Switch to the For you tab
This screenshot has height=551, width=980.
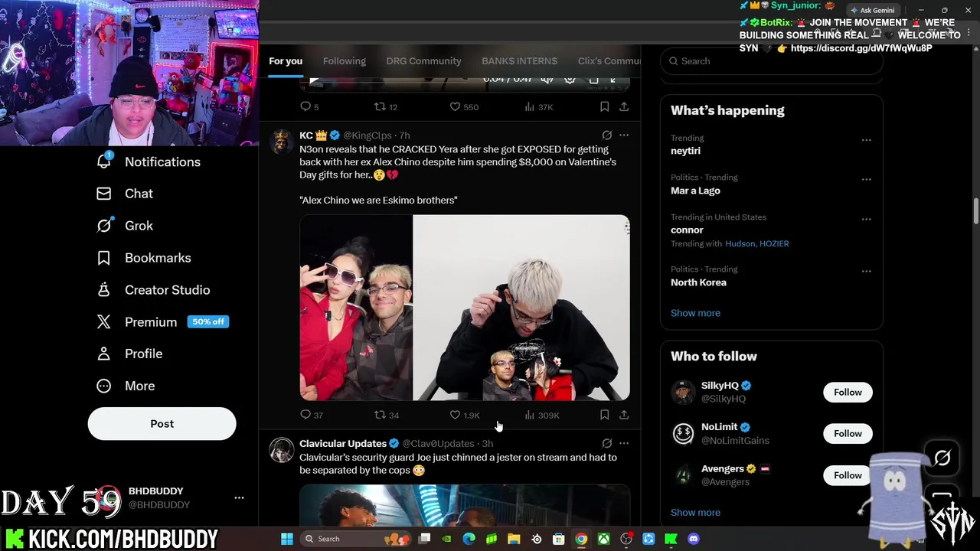tap(286, 61)
